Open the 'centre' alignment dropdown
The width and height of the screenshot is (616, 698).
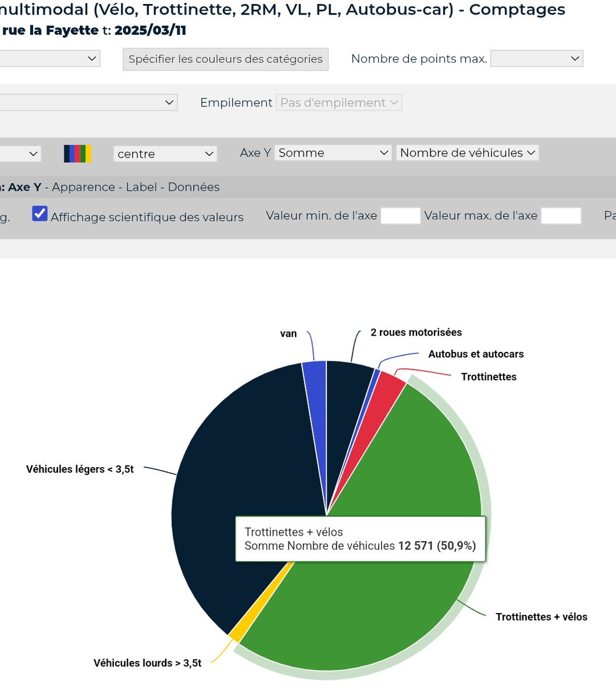pos(165,154)
